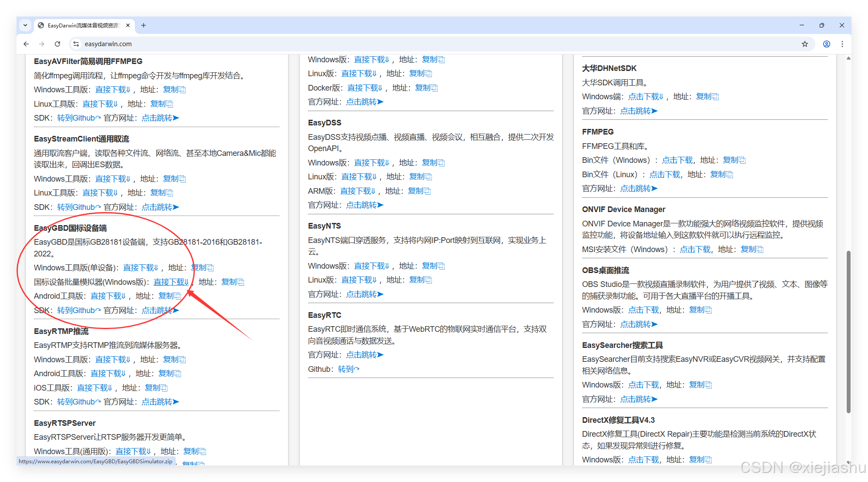Copy address for ONVIF MSI安装文件
This screenshot has height=482, width=868.
point(752,249)
